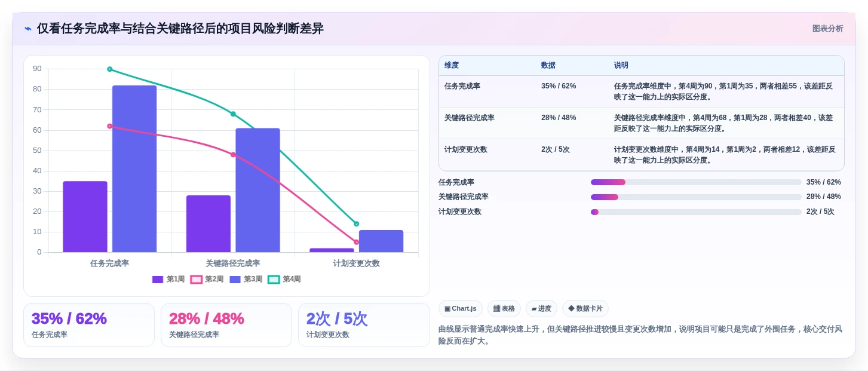Select the 数据卡片 tag
Screen dimensions: 868x371
[585, 309]
